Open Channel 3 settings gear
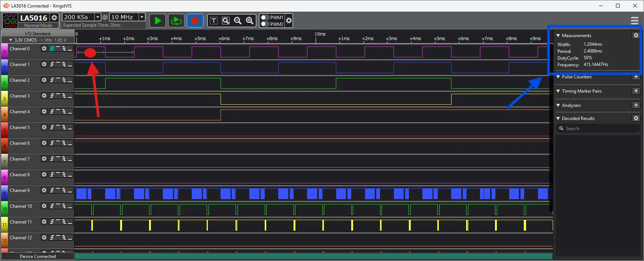The image size is (644, 261). pyautogui.click(x=44, y=96)
